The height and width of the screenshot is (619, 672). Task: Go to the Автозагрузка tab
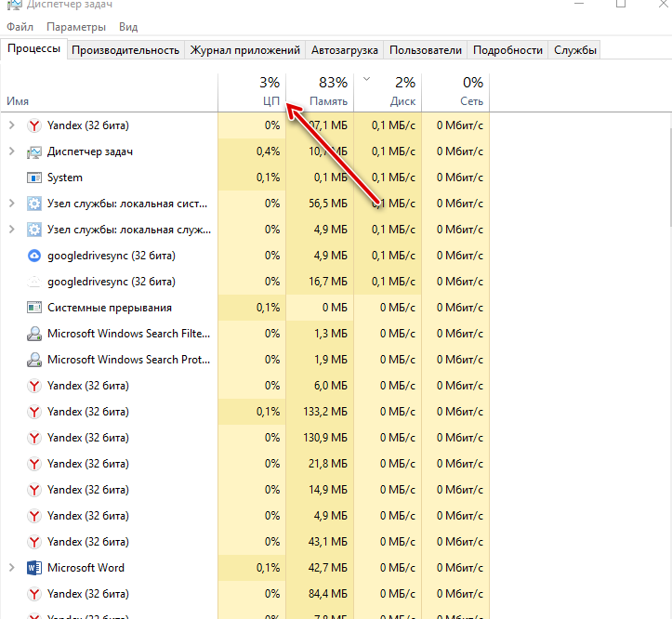point(345,50)
